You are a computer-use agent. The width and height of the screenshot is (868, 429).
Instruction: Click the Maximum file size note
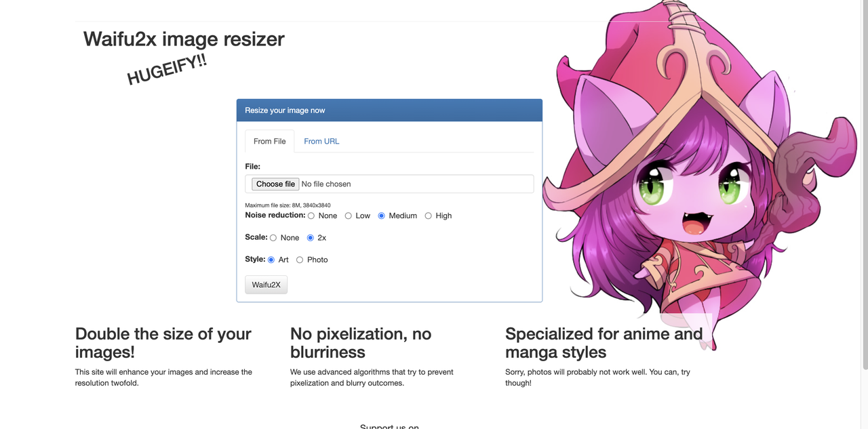pos(288,205)
